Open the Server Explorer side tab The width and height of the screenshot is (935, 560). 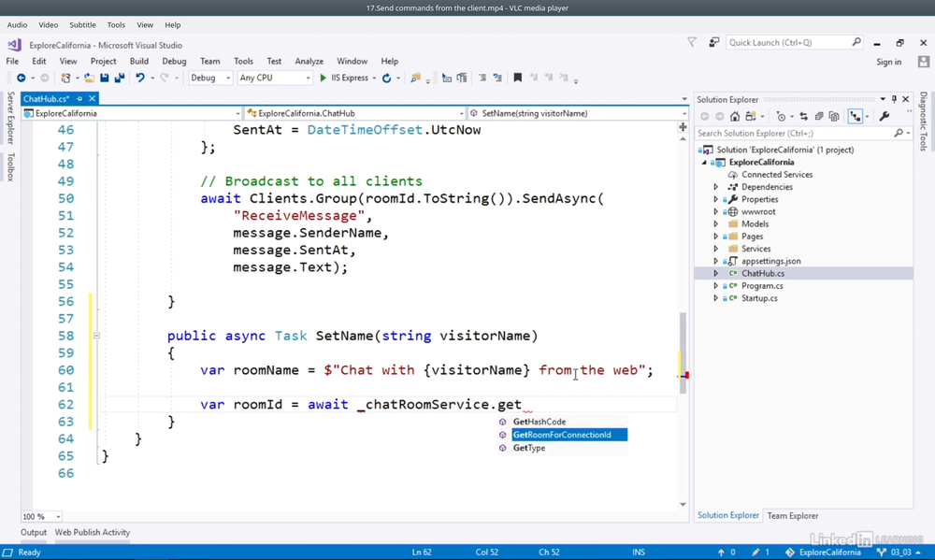(x=10, y=118)
